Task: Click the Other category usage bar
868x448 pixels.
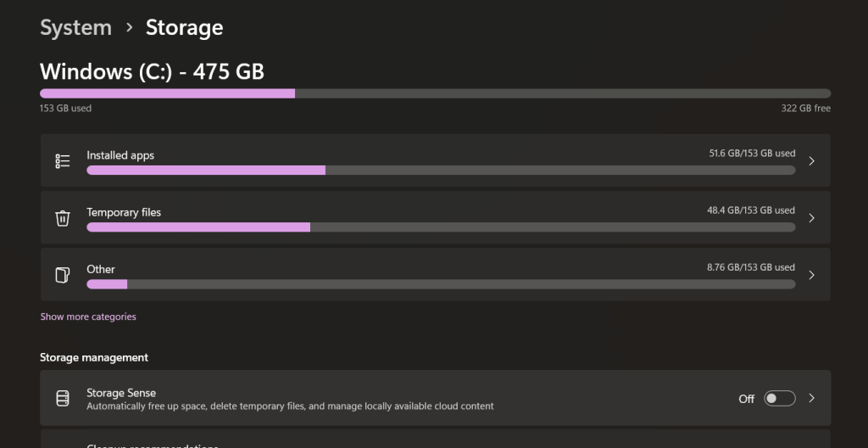Action: (x=441, y=284)
